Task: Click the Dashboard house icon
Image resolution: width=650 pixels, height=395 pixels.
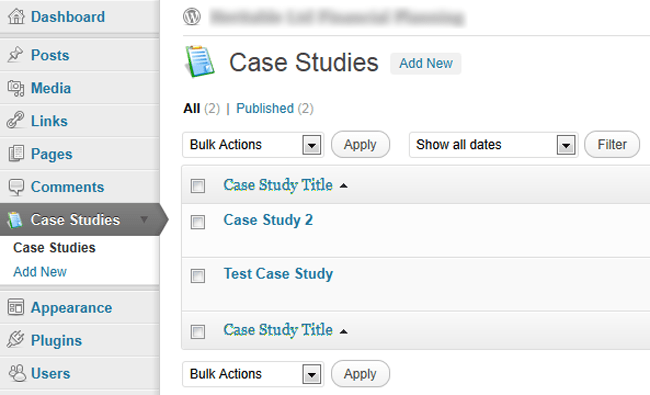Action: (x=16, y=17)
